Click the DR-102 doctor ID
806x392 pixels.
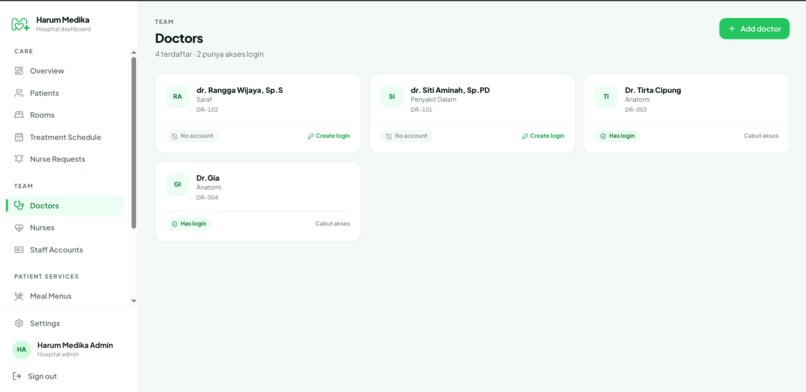pyautogui.click(x=207, y=110)
